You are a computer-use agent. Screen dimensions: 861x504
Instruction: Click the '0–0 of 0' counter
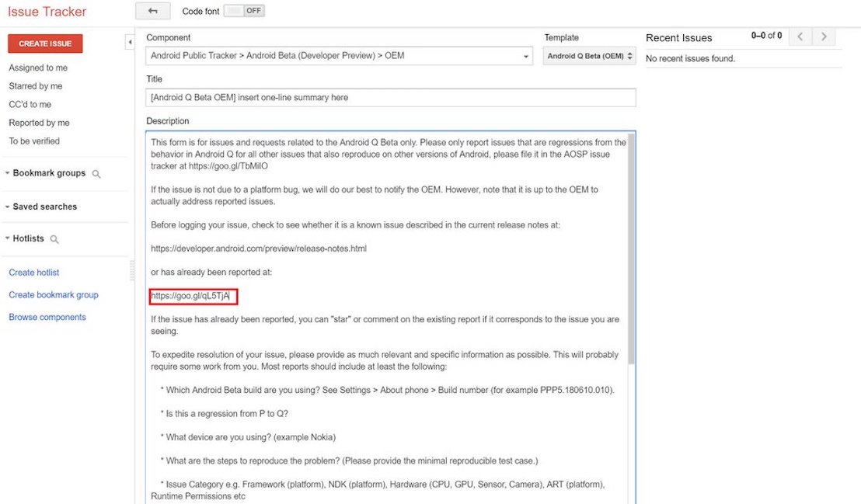click(x=766, y=36)
